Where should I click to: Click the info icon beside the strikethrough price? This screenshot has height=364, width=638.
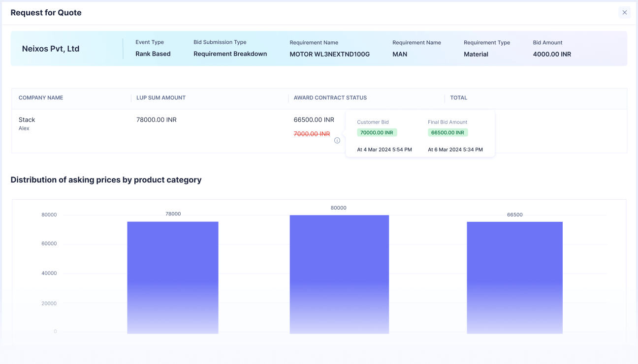coord(337,140)
